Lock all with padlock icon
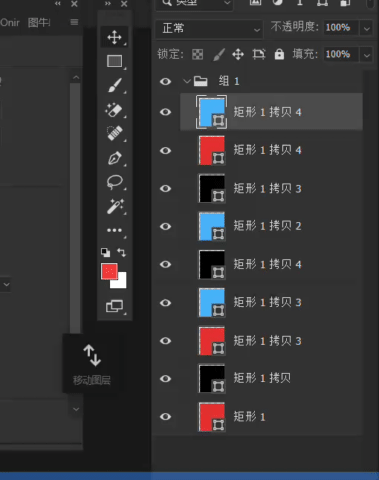 tap(279, 54)
